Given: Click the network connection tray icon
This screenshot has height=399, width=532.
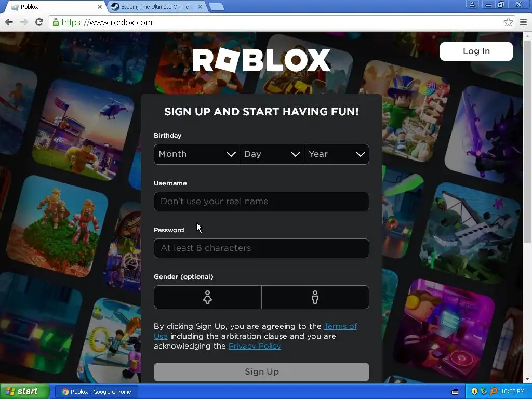Looking at the screenshot, I should pyautogui.click(x=484, y=392).
